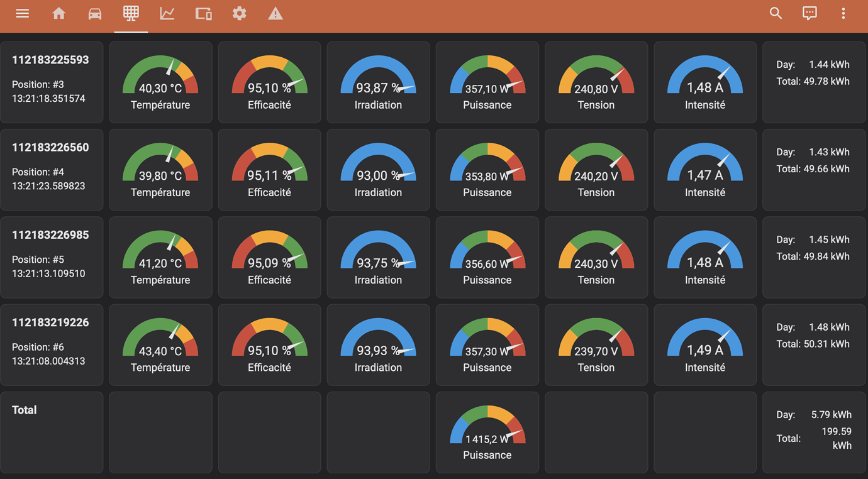Open the devices section
868x479 pixels.
click(x=203, y=13)
